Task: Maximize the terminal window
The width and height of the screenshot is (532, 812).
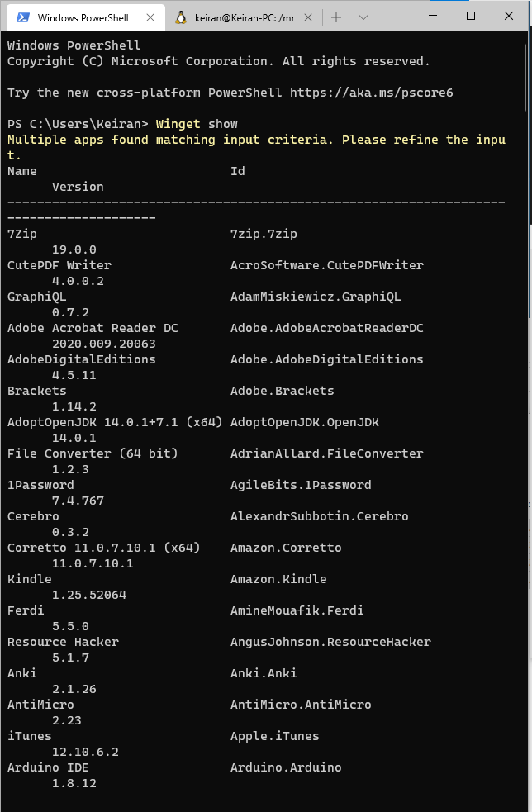Action: pyautogui.click(x=471, y=16)
